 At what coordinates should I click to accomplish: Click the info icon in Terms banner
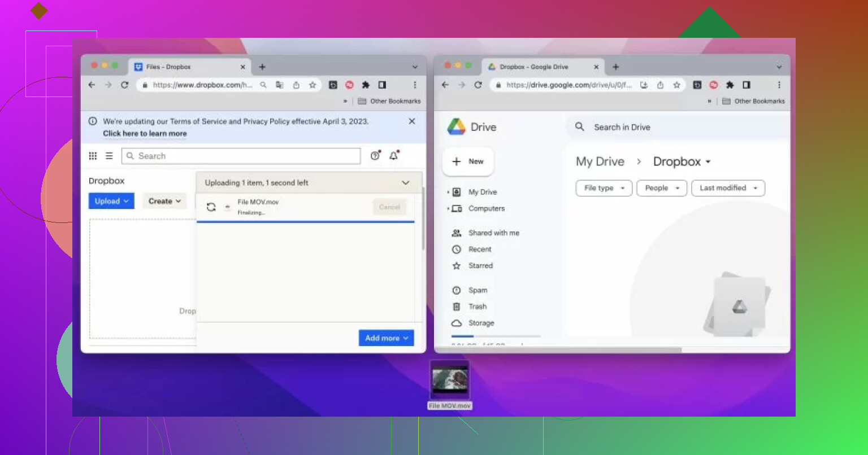(x=93, y=121)
